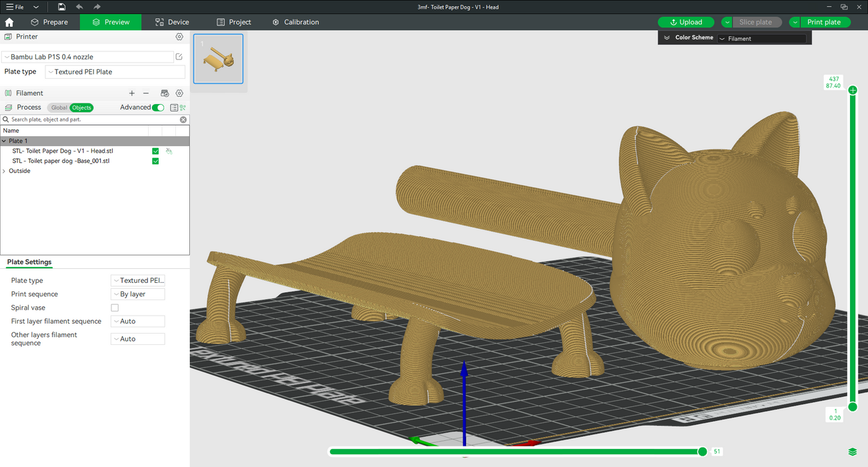Enable the Spiral vase checkbox
868x467 pixels.
tap(115, 308)
